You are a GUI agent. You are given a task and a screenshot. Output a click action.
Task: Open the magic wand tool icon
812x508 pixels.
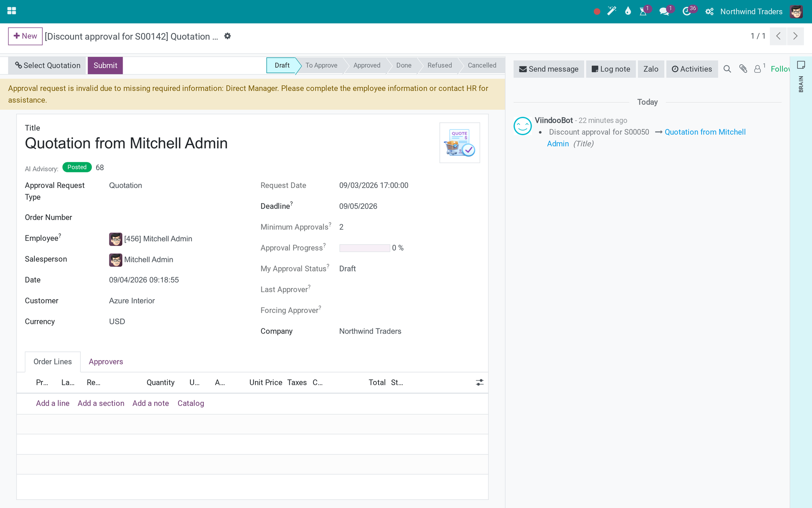(612, 11)
